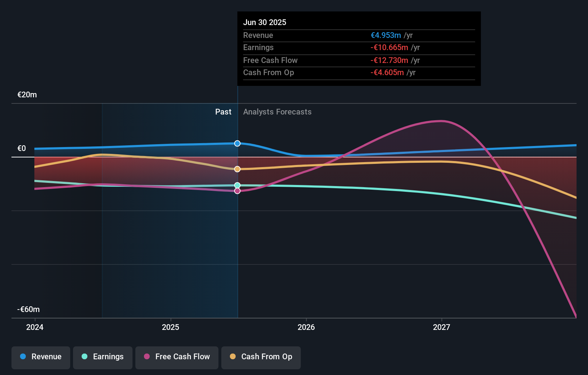Click the Past/Forecast divider line
This screenshot has height=375, width=588.
[x=237, y=215]
